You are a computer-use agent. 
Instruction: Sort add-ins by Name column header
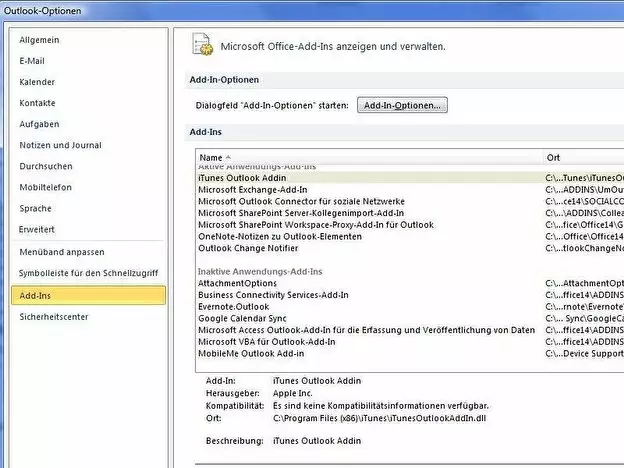[x=211, y=158]
